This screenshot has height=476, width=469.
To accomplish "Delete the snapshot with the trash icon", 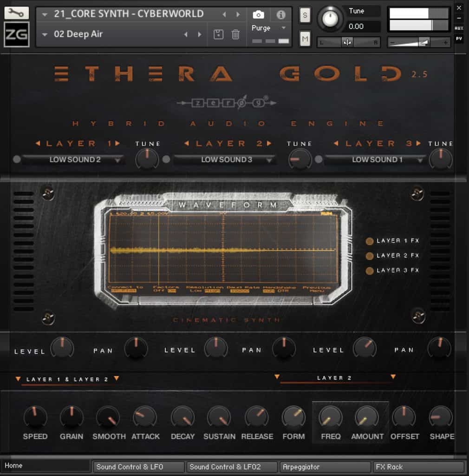I will pos(235,34).
